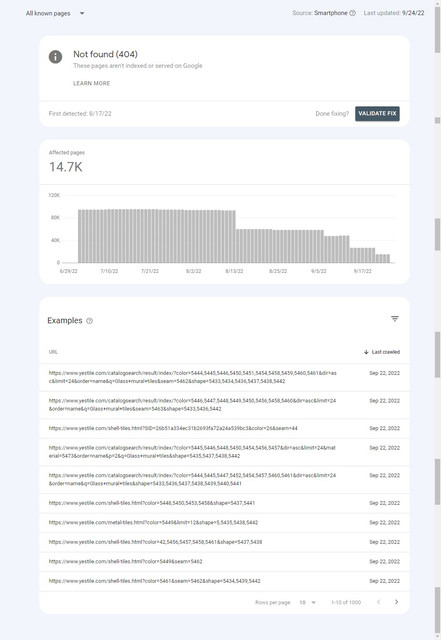Open the LEARN MORE link

(x=91, y=83)
